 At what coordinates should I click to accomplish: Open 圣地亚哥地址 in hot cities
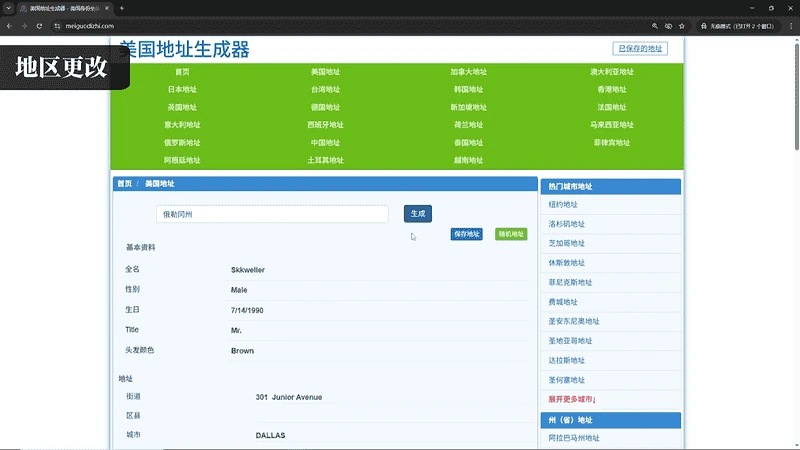570,341
